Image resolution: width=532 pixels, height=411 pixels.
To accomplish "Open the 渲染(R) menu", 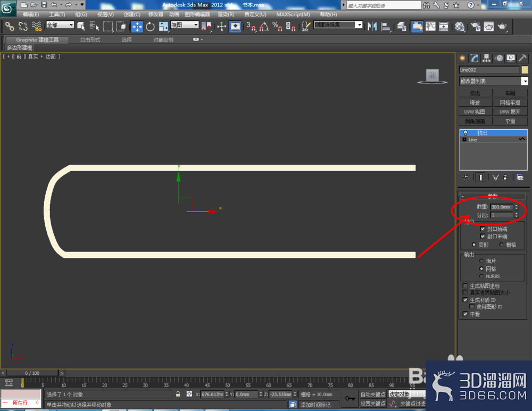I will (226, 14).
